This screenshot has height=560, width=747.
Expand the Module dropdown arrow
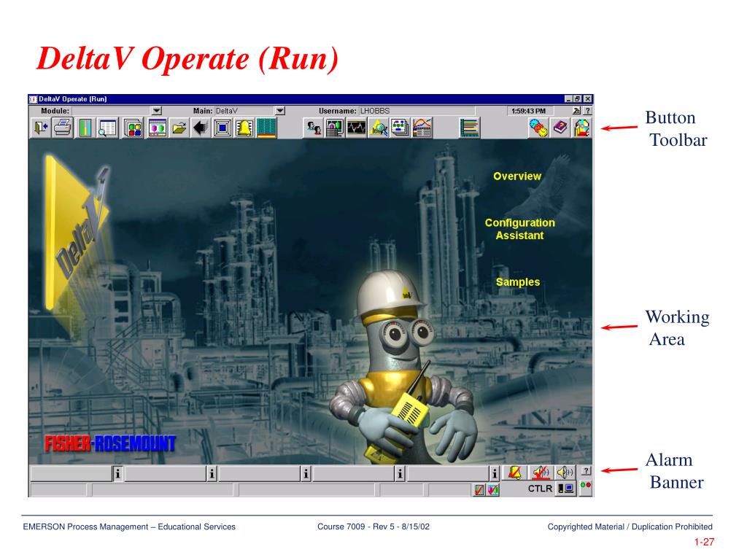tap(156, 111)
